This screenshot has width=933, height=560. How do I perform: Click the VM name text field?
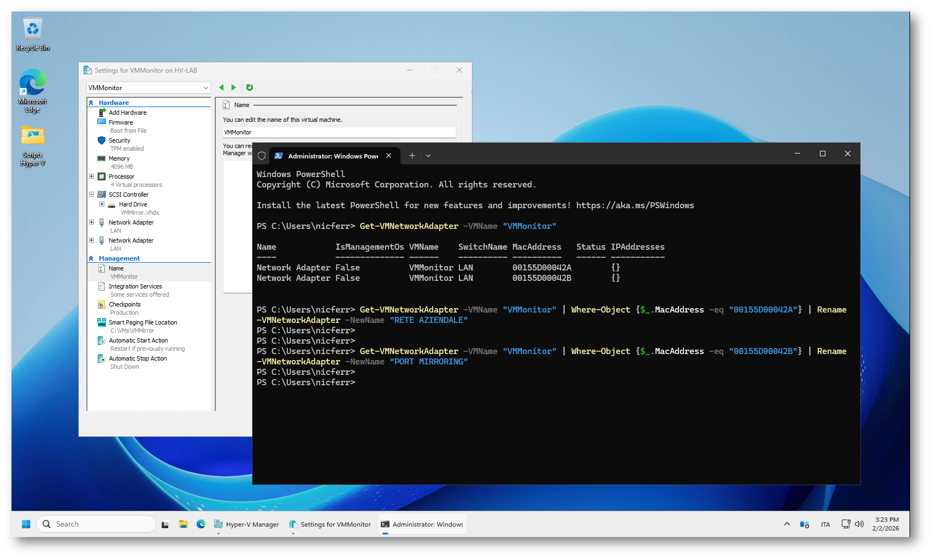(x=339, y=132)
